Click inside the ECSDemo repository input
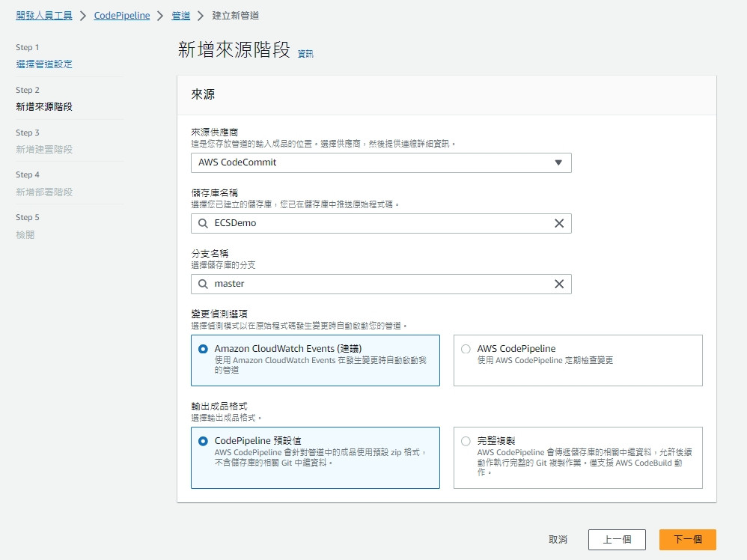 381,224
